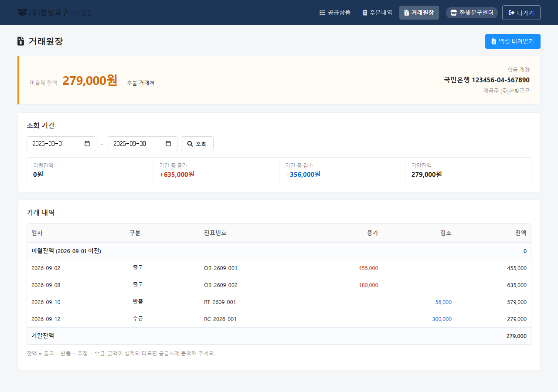Click the 279,000원 unpaid balance amount
558x392 pixels.
pyautogui.click(x=90, y=81)
